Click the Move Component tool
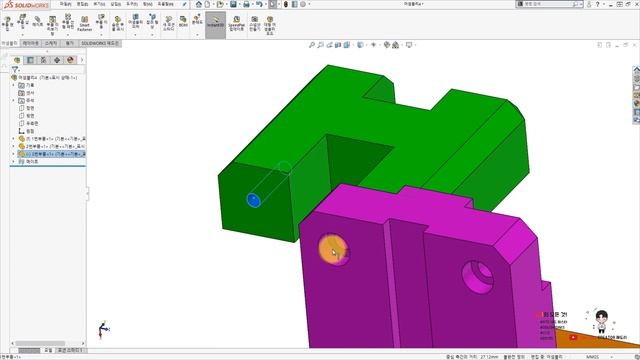The width and height of the screenshot is (640, 360). pyautogui.click(x=101, y=22)
